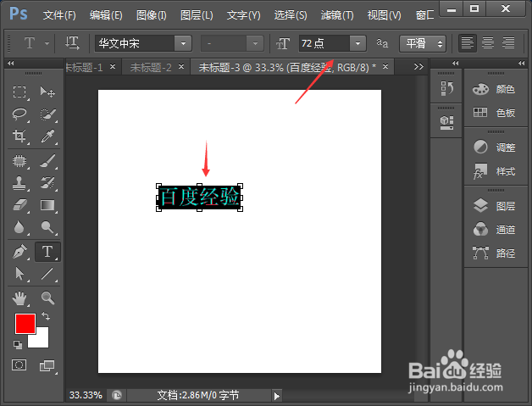Switch to 未标题-2 document tab
This screenshot has width=532, height=406.
point(151,68)
